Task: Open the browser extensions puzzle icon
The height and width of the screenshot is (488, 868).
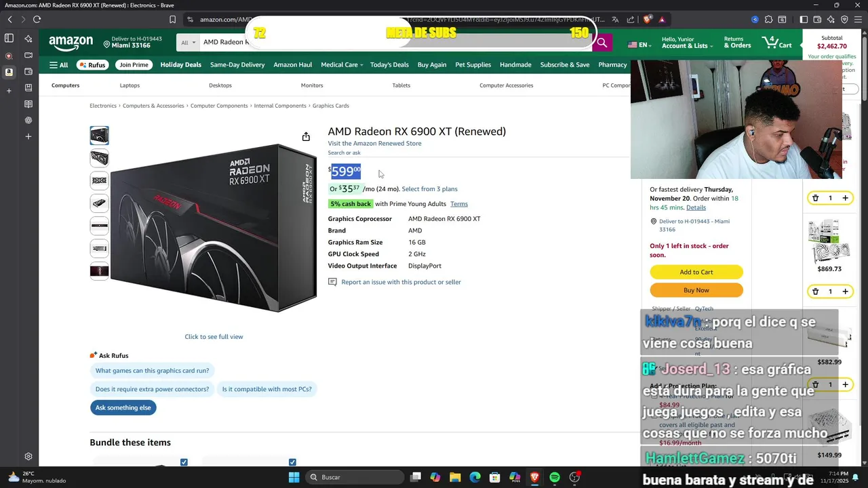Action: point(768,20)
